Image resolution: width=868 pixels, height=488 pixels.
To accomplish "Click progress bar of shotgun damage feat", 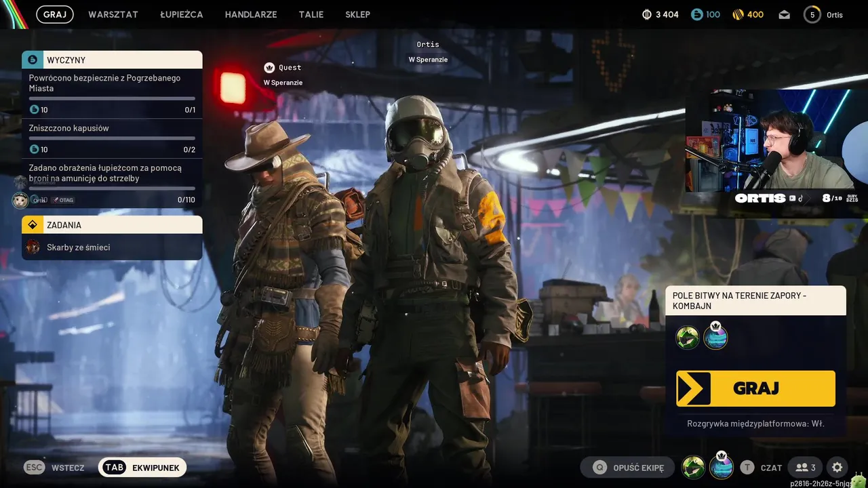I will click(x=112, y=188).
